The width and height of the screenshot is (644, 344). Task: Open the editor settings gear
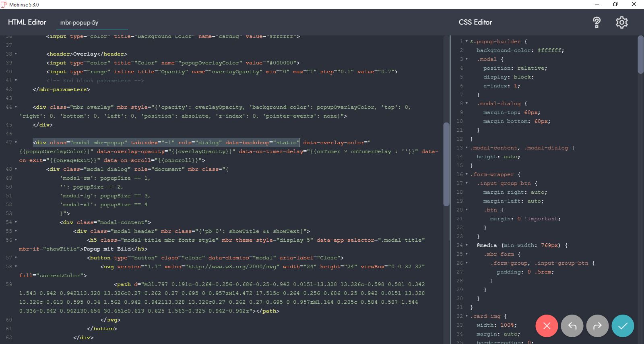[621, 23]
